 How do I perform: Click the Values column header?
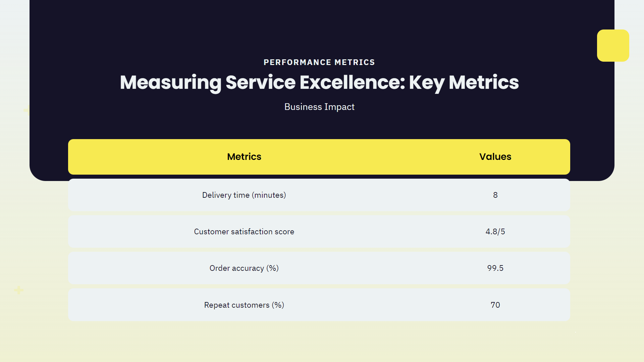(x=495, y=157)
